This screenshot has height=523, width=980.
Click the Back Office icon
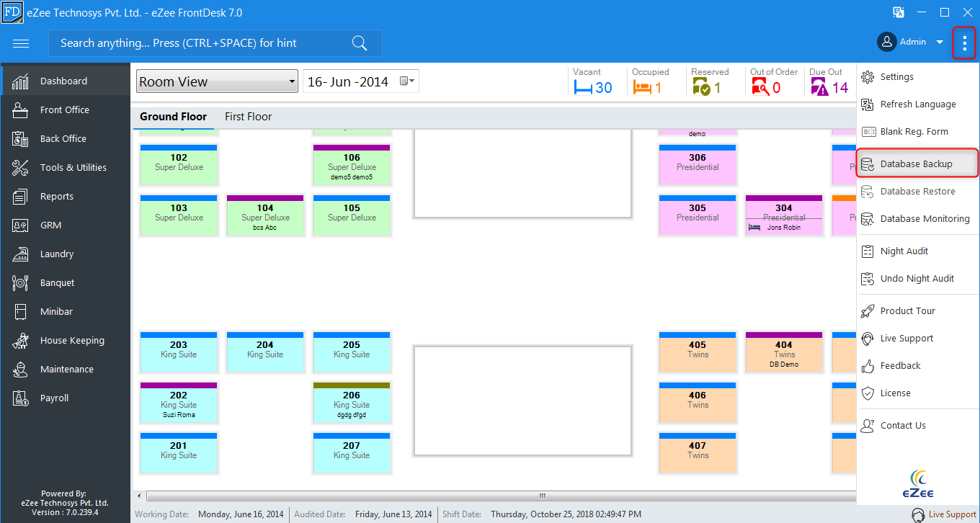click(20, 138)
